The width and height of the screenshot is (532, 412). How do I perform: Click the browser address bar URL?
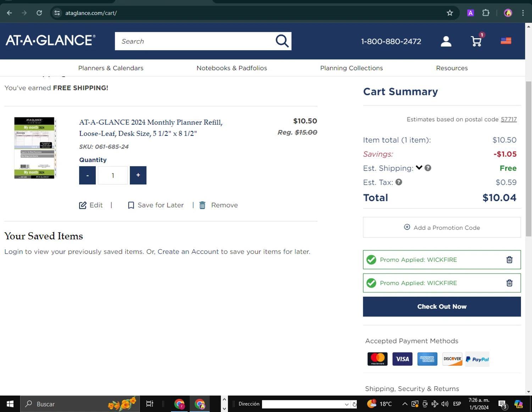91,13
